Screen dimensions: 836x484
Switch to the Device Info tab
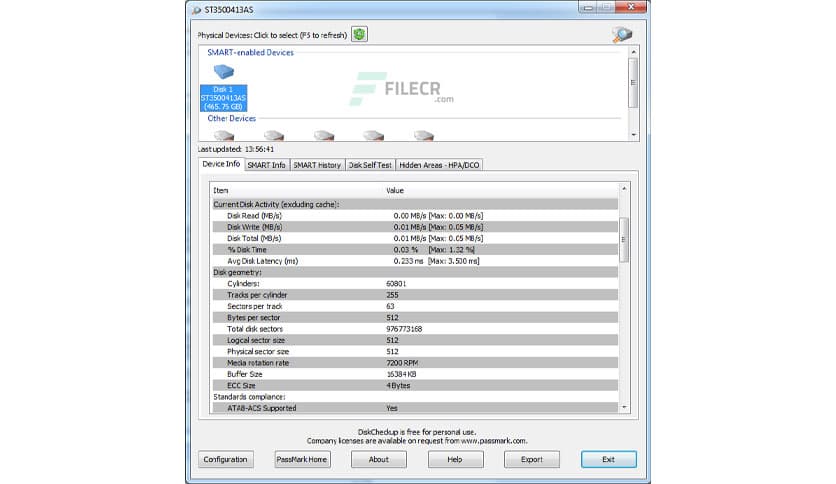tap(221, 164)
